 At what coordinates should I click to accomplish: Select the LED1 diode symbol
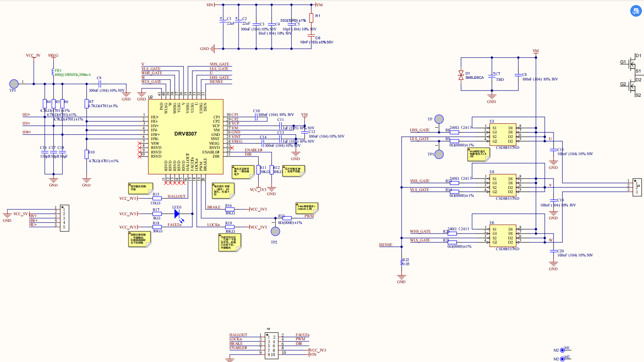[x=177, y=214]
